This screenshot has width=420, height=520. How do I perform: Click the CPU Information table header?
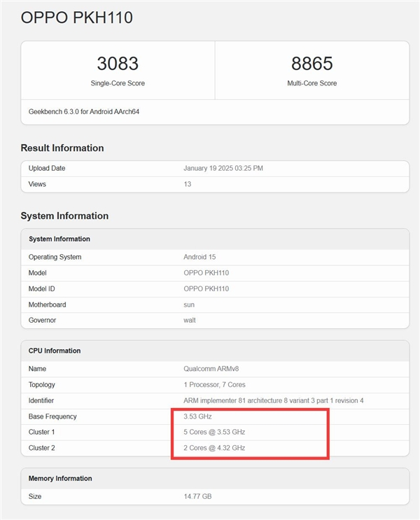click(55, 351)
